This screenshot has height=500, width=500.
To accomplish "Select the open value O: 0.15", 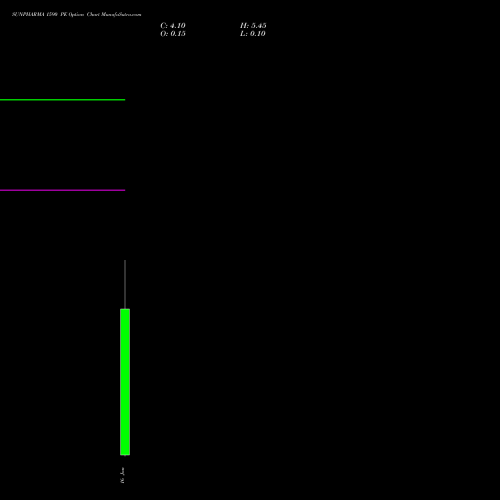I will 173,34.
